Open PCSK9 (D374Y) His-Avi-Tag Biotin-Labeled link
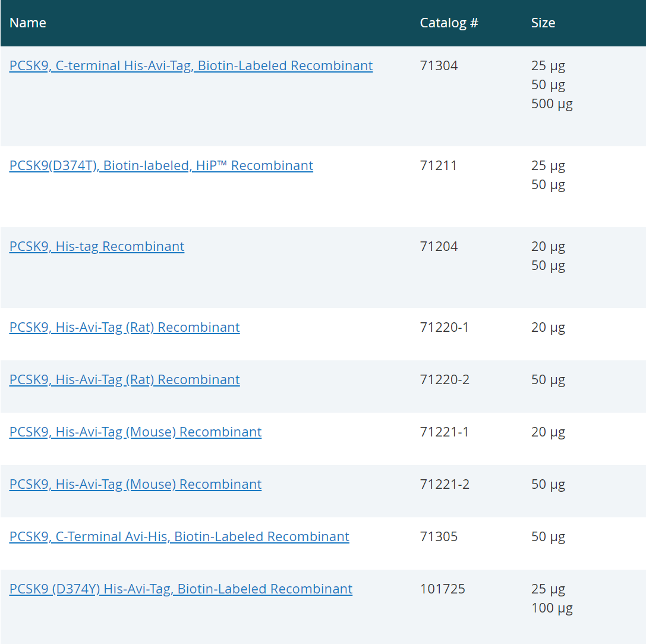Image resolution: width=646 pixels, height=644 pixels. pos(181,589)
